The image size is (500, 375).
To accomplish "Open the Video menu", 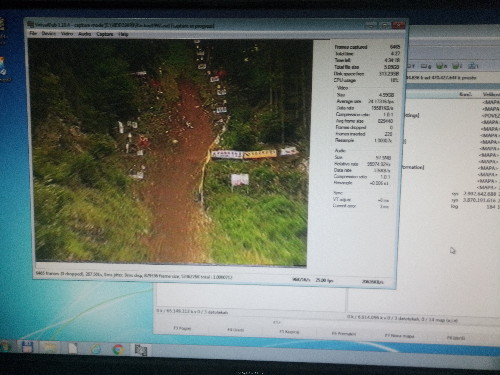I will (x=67, y=34).
